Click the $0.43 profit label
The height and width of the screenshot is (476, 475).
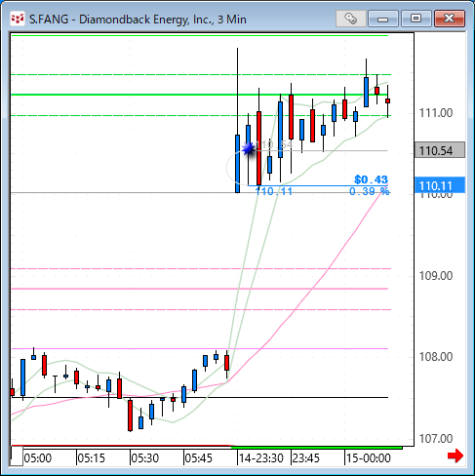pos(371,179)
